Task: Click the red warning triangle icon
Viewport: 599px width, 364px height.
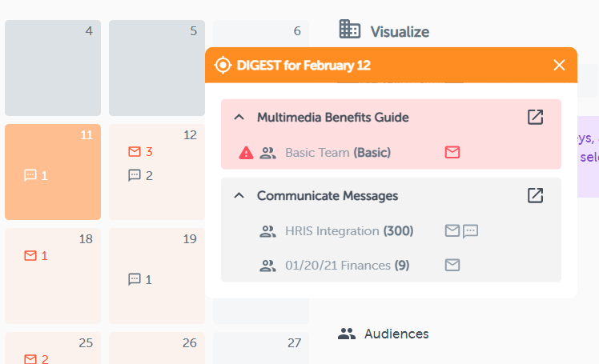Action: [x=247, y=152]
